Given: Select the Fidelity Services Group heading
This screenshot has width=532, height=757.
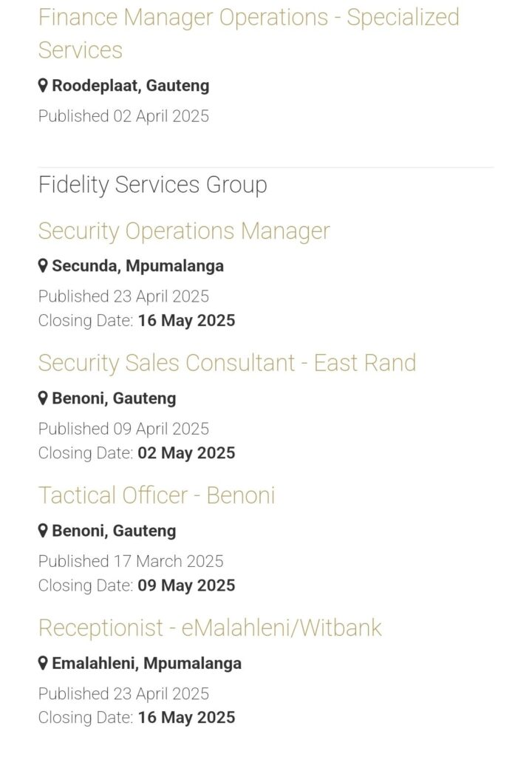Looking at the screenshot, I should [152, 185].
